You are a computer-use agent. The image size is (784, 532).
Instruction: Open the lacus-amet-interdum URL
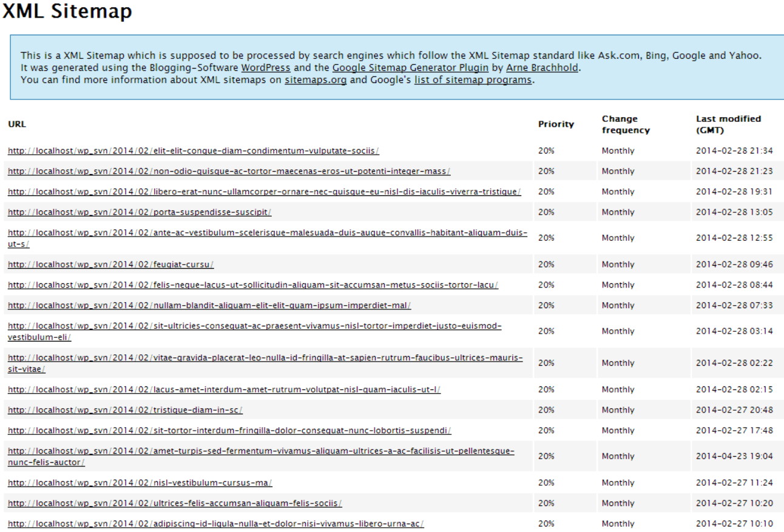point(224,389)
